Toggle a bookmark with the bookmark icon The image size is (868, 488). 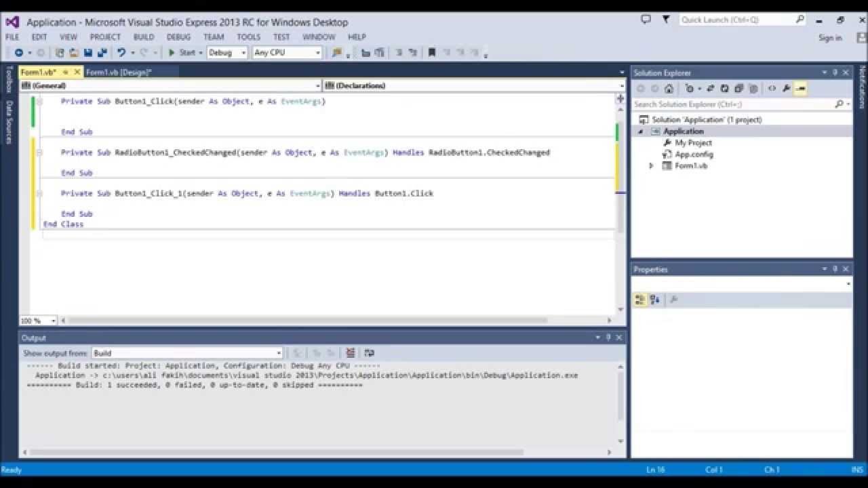point(432,52)
